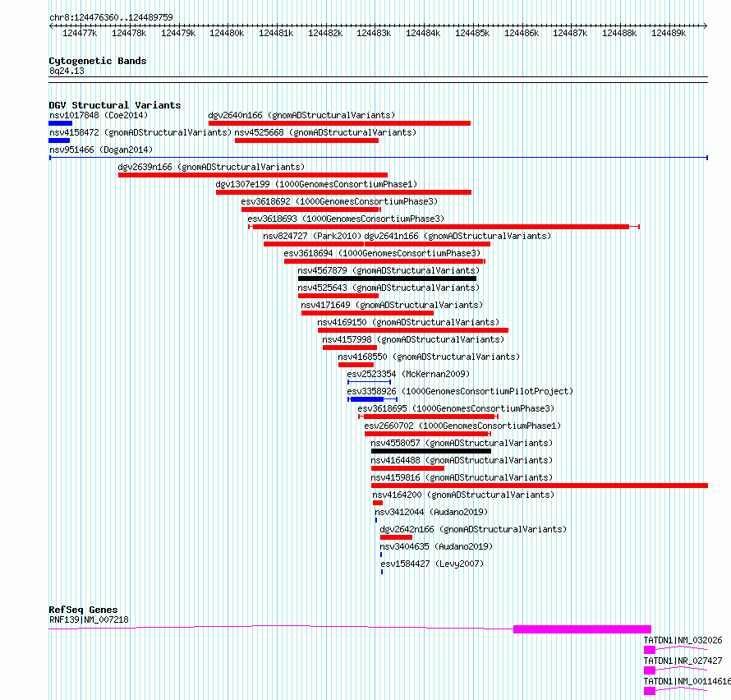Click the magenta RNF139 exon block
The height and width of the screenshot is (700, 731).
coord(582,629)
